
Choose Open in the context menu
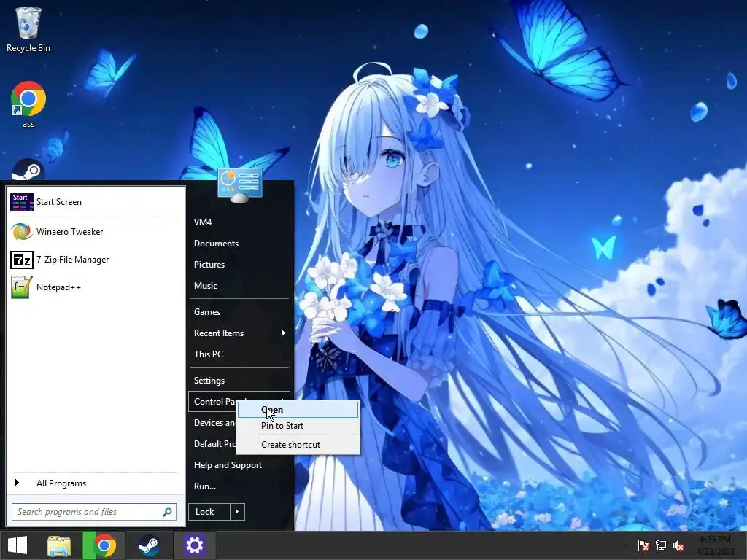pyautogui.click(x=298, y=410)
